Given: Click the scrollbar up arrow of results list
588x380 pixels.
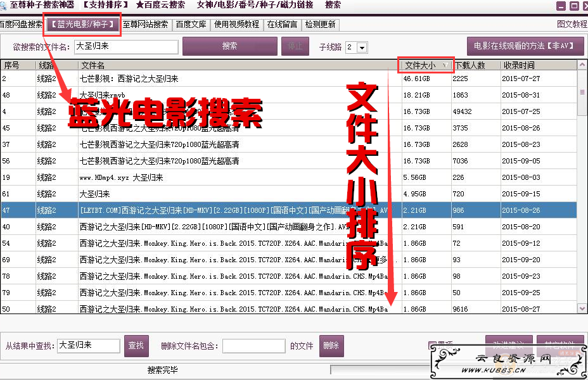Looking at the screenshot, I should pos(582,65).
